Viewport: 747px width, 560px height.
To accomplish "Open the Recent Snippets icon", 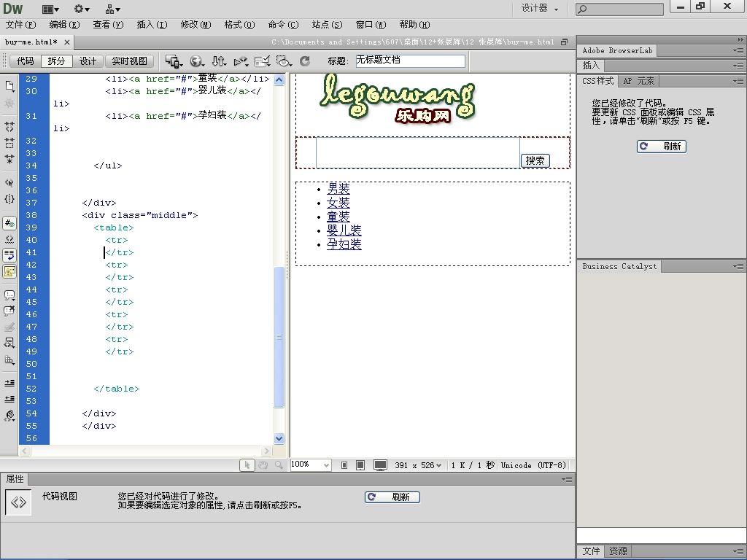I will pos(9,343).
